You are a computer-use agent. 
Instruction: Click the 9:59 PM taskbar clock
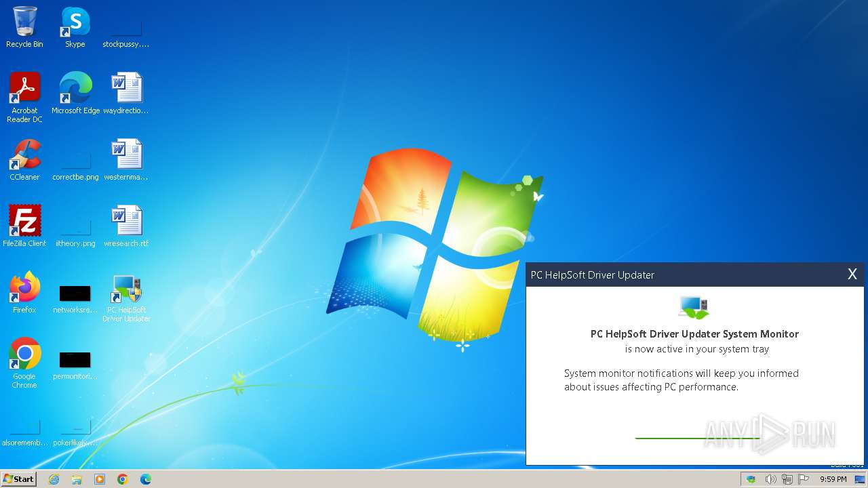click(x=833, y=479)
